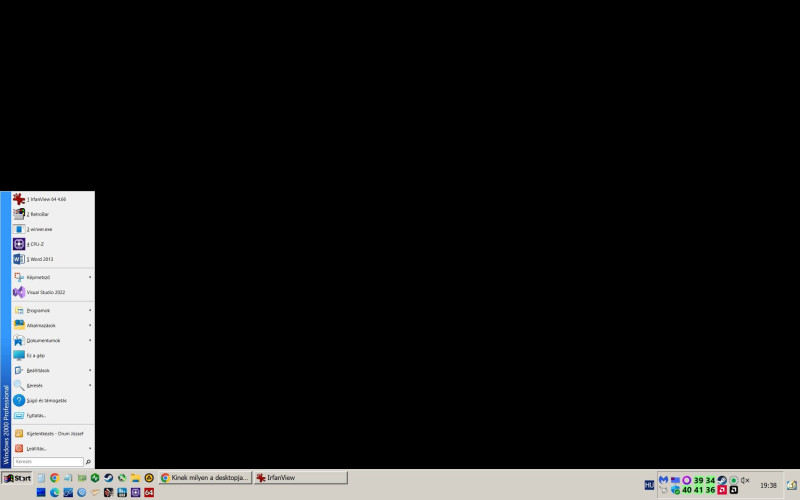This screenshot has height=500, width=800.
Task: Launch Word 2013 from Start menu
Action: [x=53, y=259]
